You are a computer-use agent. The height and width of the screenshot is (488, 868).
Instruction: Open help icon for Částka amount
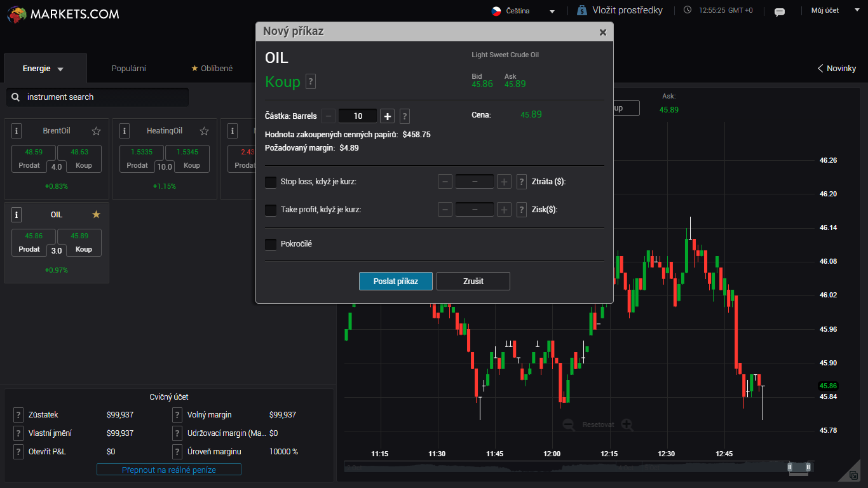tap(405, 116)
